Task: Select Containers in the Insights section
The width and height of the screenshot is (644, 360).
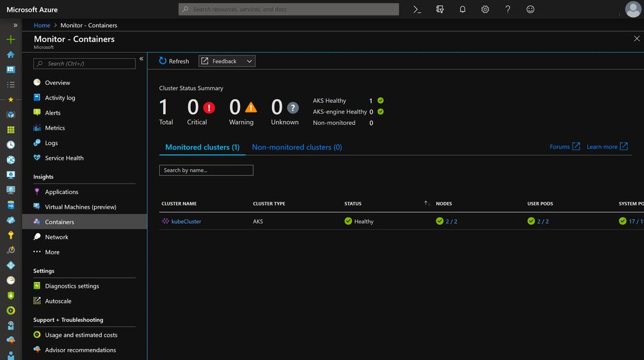Action: click(x=84, y=222)
